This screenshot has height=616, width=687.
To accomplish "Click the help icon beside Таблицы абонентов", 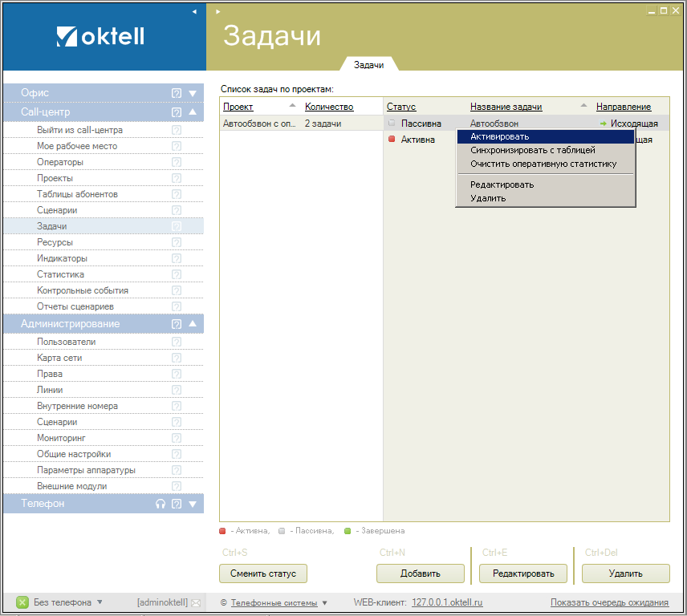I will tap(177, 194).
